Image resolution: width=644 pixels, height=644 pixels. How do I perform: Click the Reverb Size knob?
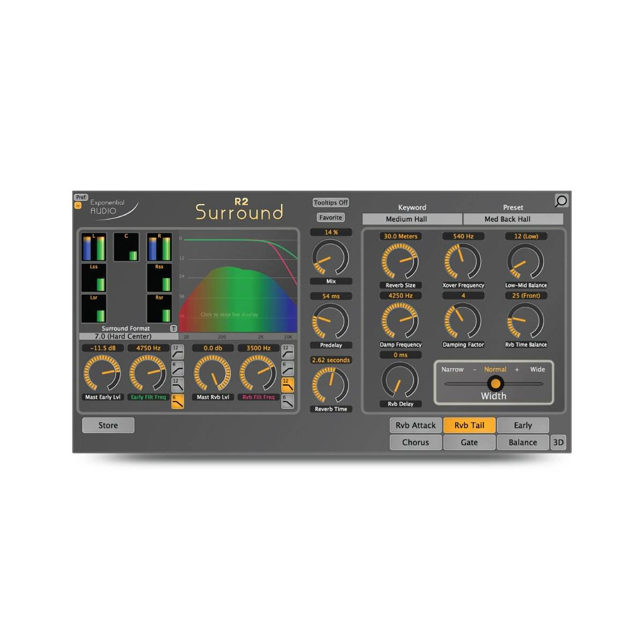point(400,262)
